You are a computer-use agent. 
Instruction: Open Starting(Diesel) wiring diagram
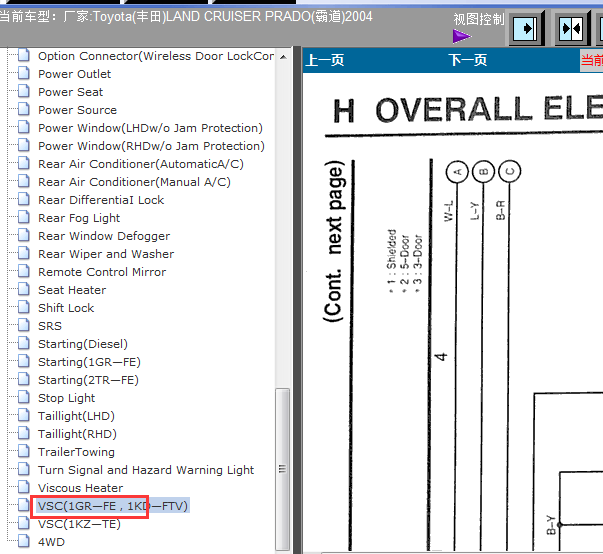pyautogui.click(x=83, y=344)
